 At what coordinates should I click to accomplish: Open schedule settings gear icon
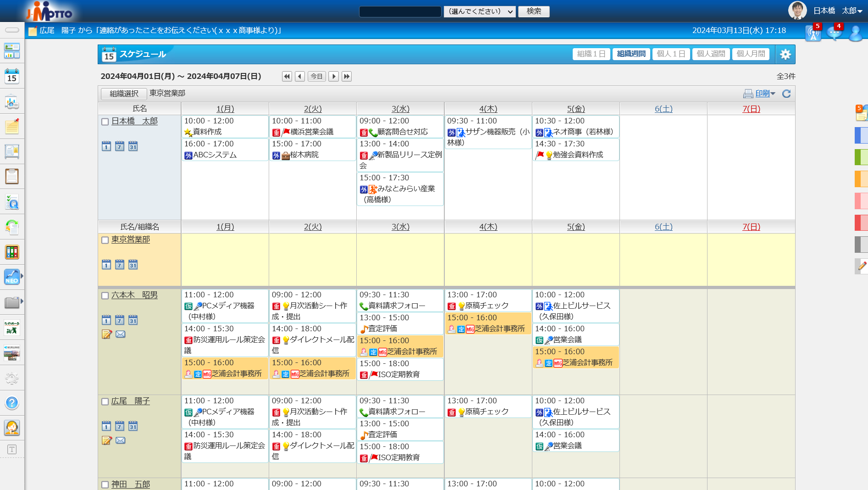(x=785, y=54)
